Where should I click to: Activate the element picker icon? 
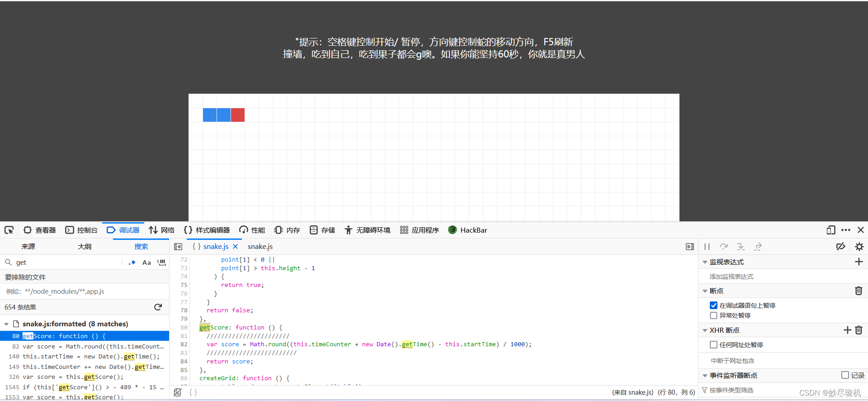[x=9, y=230]
